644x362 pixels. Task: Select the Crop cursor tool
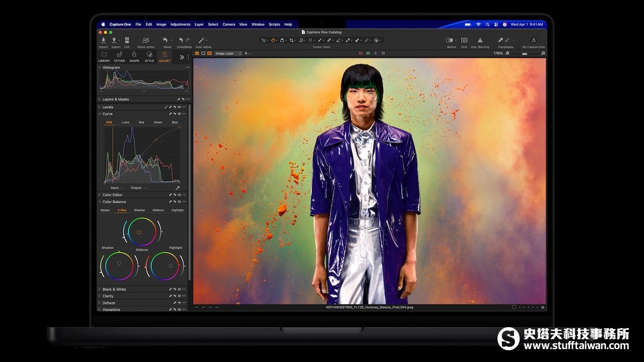(x=292, y=40)
